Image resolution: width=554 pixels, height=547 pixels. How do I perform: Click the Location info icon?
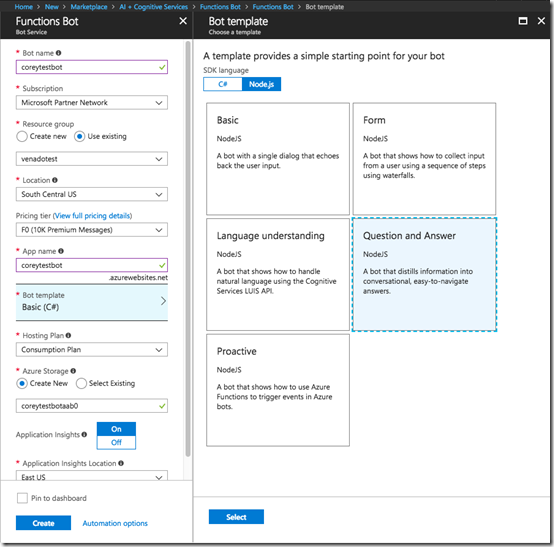(x=55, y=180)
